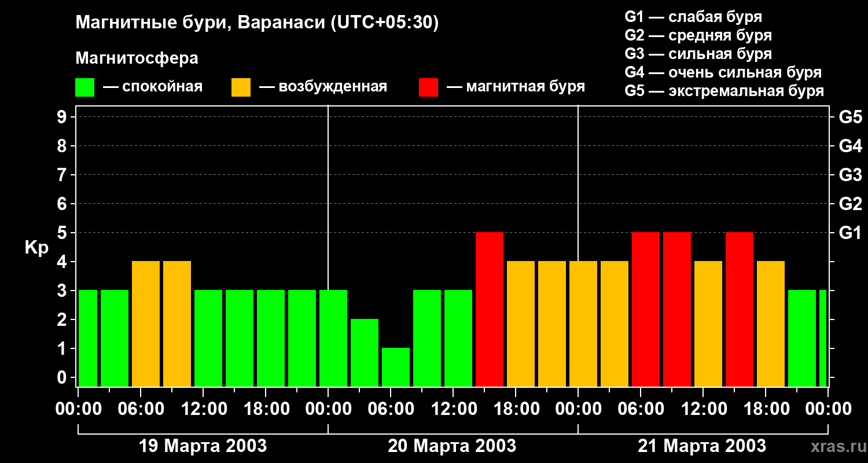
Task: Click the '— возбужденная' legend label
Action: (323, 87)
